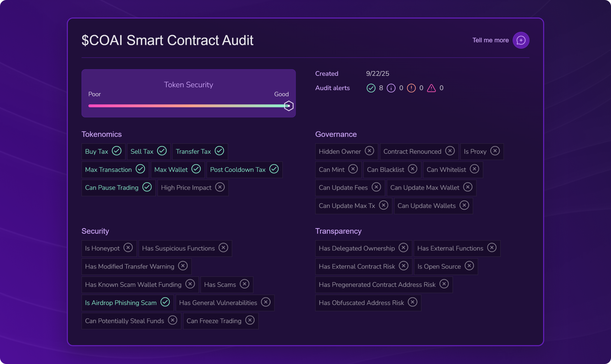This screenshot has height=364, width=611.
Task: Click the Buy Tax checkmark icon
Action: click(117, 151)
